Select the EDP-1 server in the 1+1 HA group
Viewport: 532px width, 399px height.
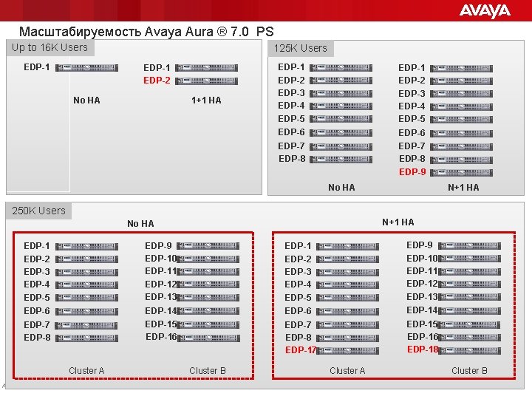coord(206,68)
